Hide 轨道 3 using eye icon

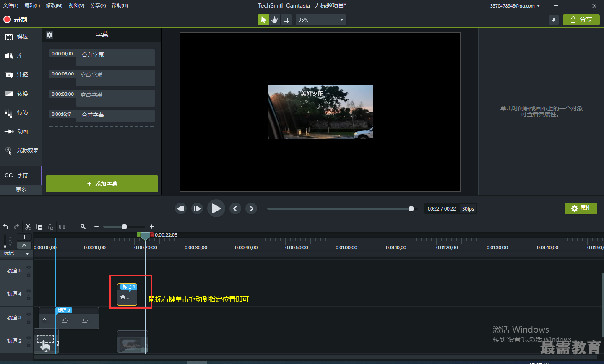pyautogui.click(x=29, y=314)
